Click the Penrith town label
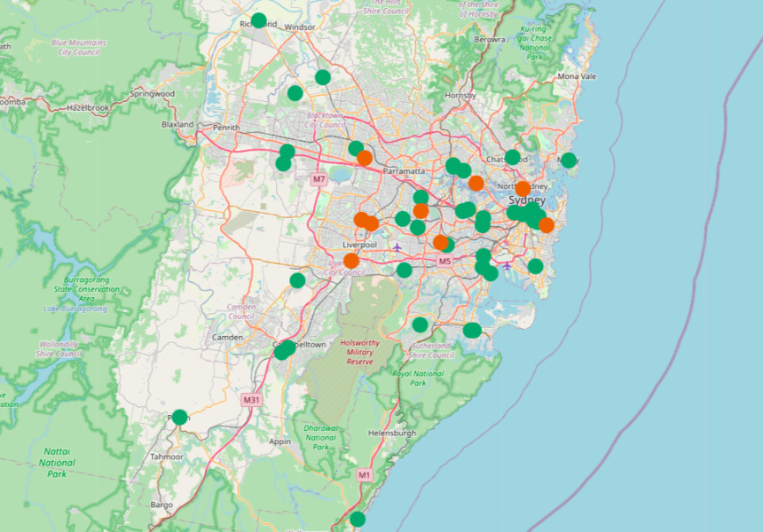Screen dimensions: 763x532 (225, 128)
